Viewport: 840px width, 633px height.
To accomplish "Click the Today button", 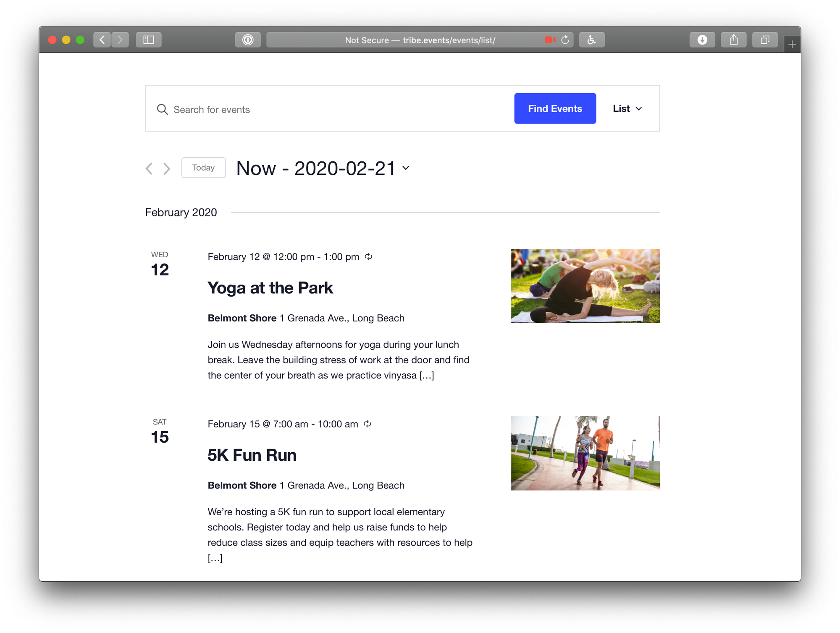I will (203, 168).
